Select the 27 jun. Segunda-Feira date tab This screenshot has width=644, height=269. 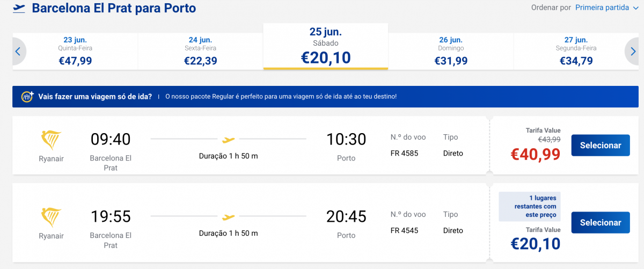576,52
